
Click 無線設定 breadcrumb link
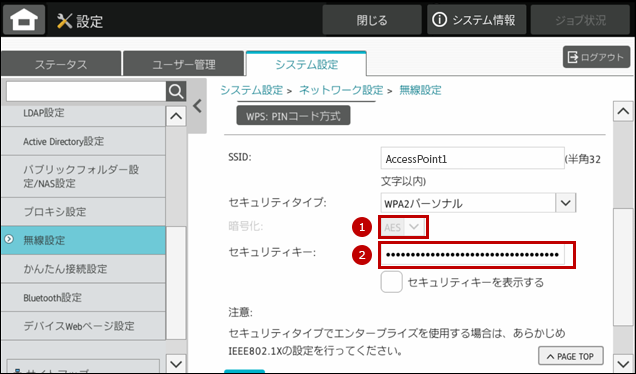(420, 90)
